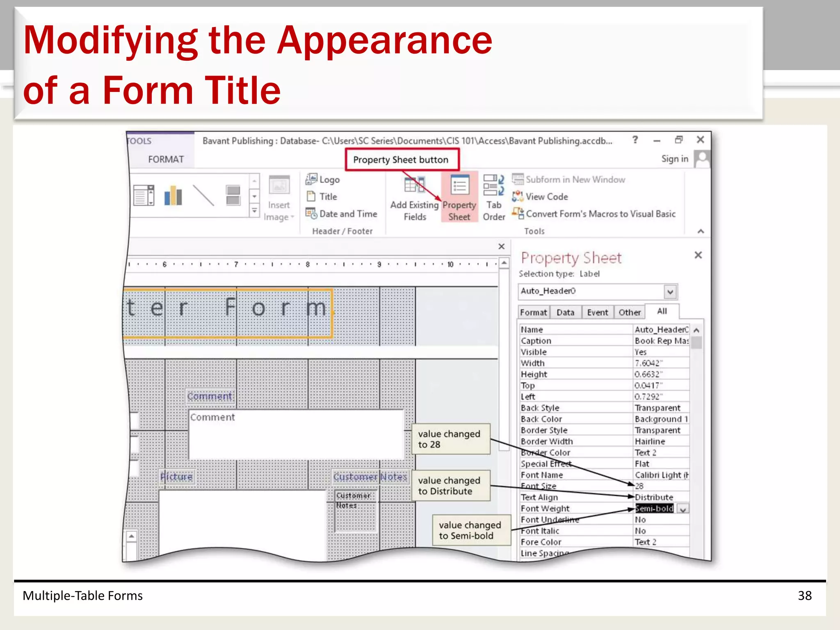Viewport: 840px width, 630px height.
Task: Select the form title label in header
Action: (228, 313)
